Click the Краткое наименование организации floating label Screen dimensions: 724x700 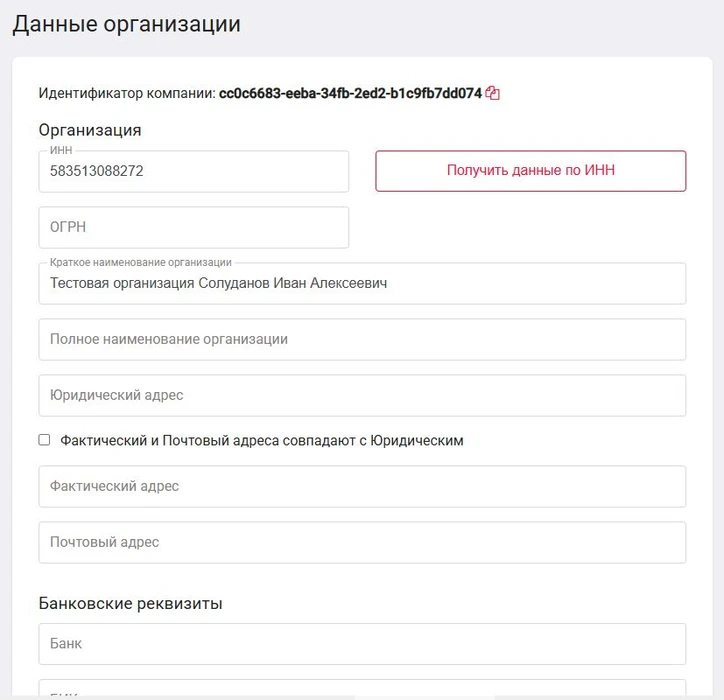141,263
